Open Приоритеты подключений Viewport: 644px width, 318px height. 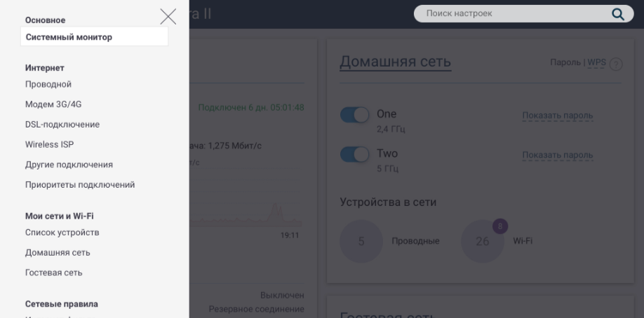point(80,185)
